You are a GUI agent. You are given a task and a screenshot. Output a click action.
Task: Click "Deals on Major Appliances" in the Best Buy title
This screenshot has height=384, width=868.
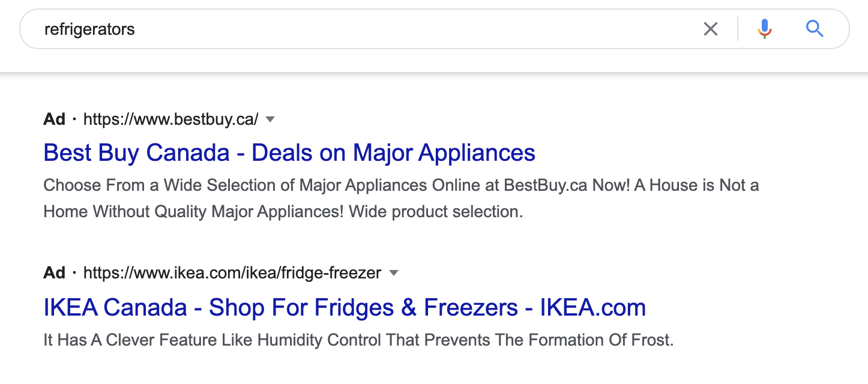pyautogui.click(x=394, y=152)
